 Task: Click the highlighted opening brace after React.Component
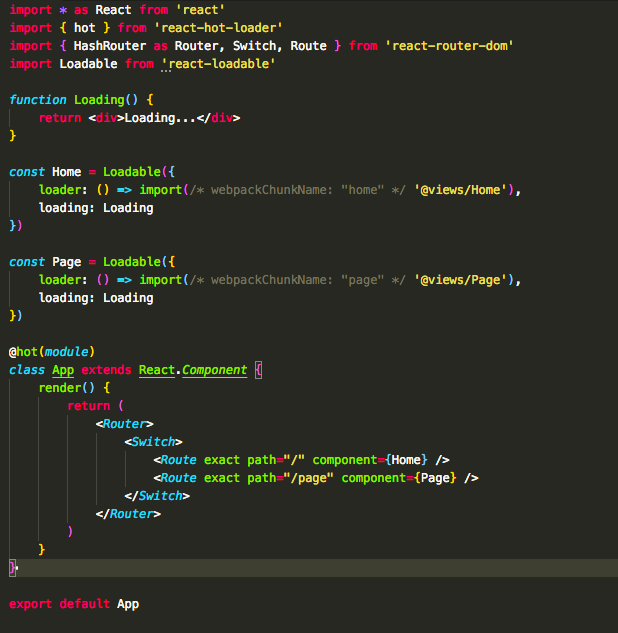coord(258,370)
